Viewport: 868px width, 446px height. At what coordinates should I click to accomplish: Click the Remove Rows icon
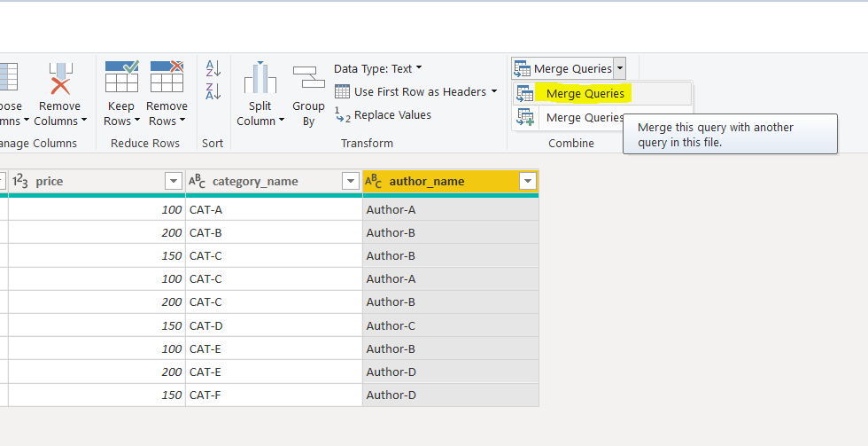click(167, 78)
